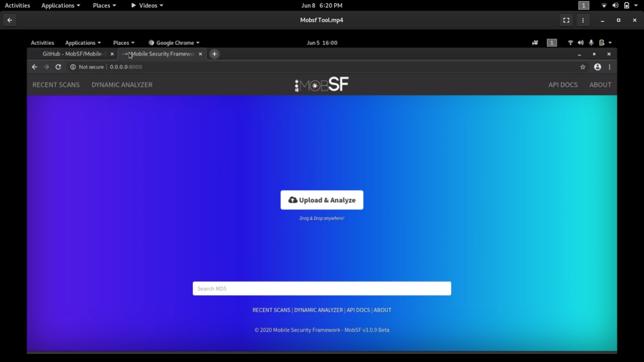
Task: Expand the system menu arrow in the topmost bar
Action: coord(636,6)
